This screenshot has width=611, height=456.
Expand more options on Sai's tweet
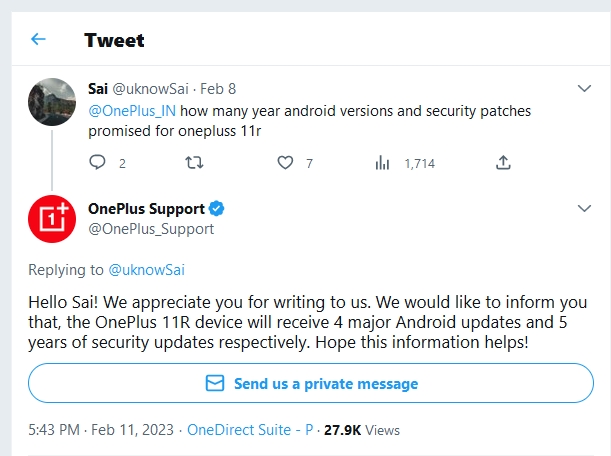(585, 89)
